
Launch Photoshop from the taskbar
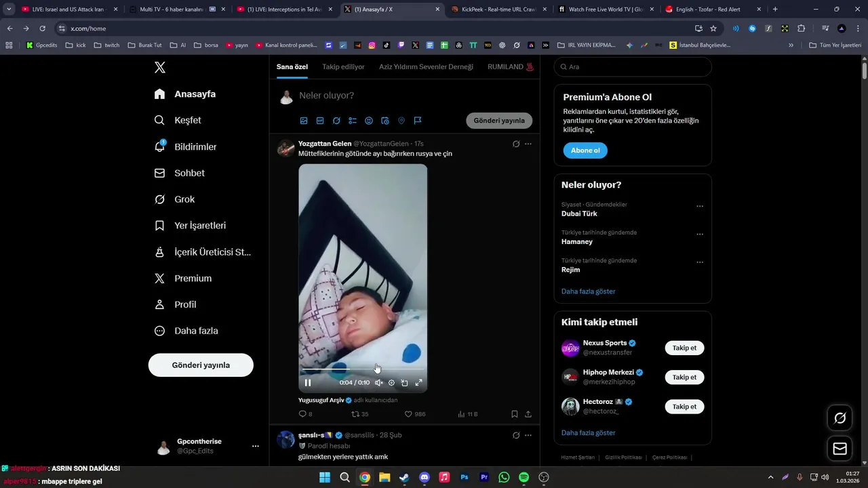[x=465, y=477]
